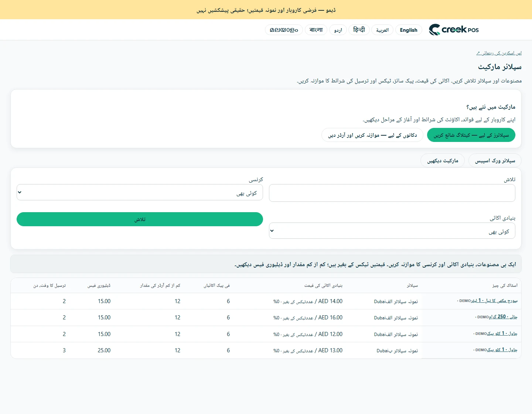Screen dimensions: 532x414
Task: Switch language to العربية
Action: tap(382, 30)
